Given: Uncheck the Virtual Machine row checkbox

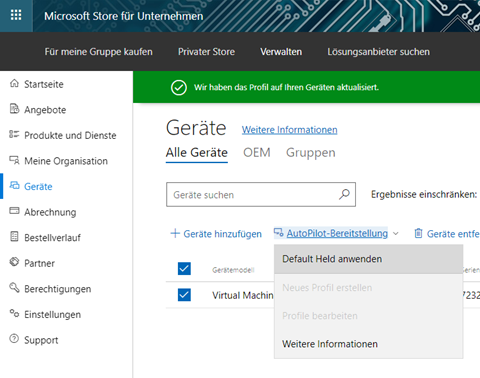Looking at the screenshot, I should pyautogui.click(x=184, y=295).
